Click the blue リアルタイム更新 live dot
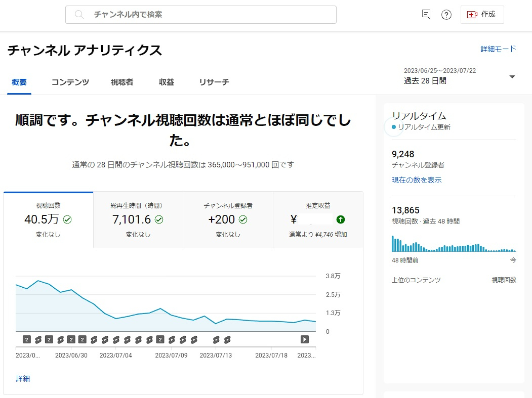 pyautogui.click(x=394, y=127)
